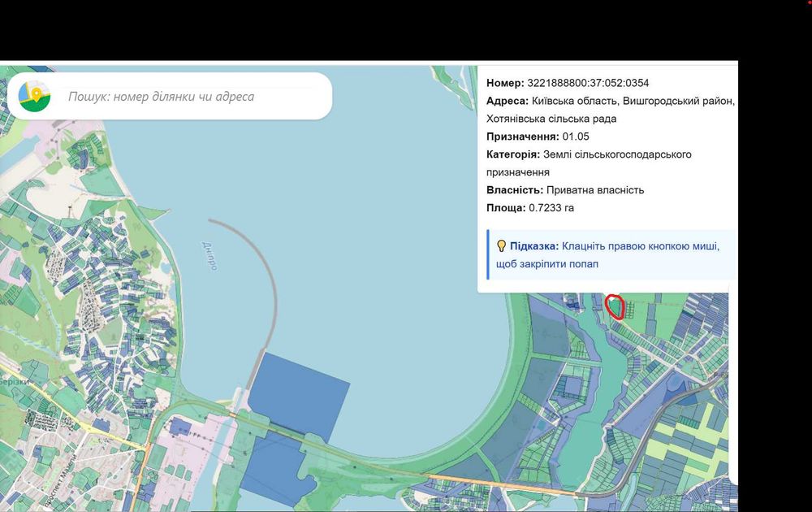Click the Власність value Приватна власність
Viewport: 812px width, 512px height.
(595, 189)
